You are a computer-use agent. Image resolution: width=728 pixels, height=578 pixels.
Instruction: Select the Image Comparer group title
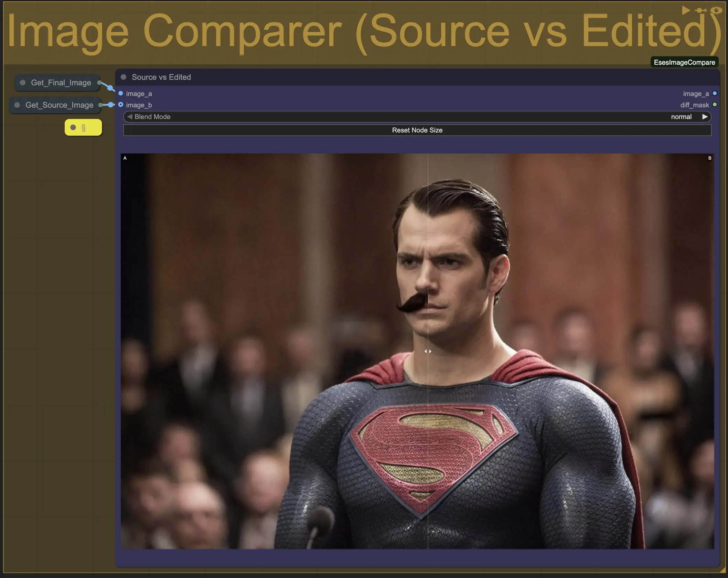coord(364,32)
